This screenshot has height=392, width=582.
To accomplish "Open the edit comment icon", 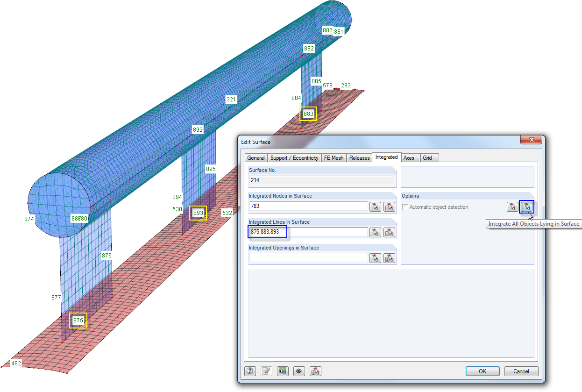I will click(x=267, y=371).
